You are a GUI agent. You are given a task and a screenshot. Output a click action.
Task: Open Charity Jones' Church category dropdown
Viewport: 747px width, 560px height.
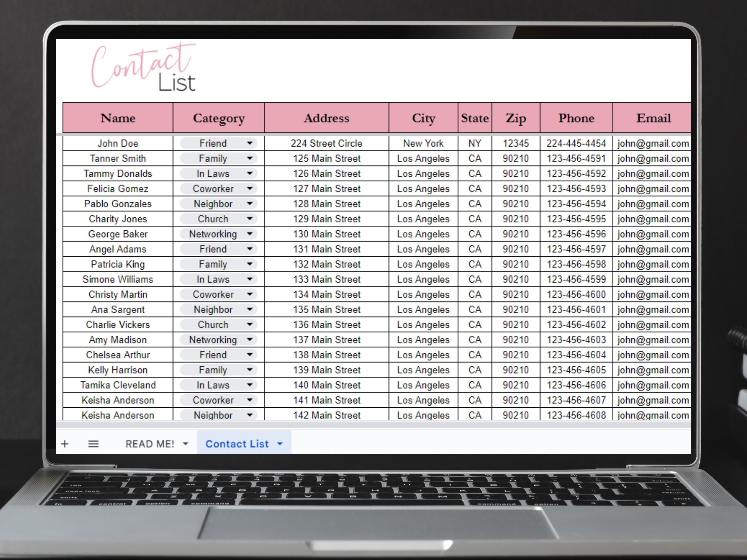point(250,219)
